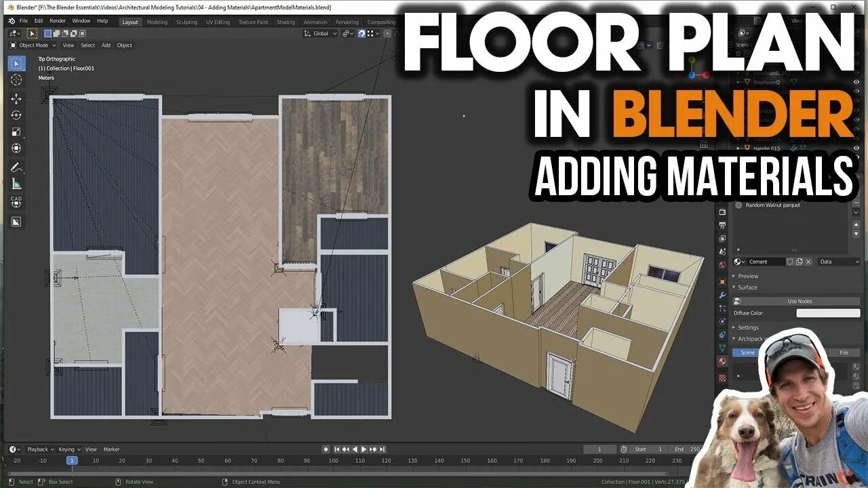
Task: Select the 3D Cursor tool
Action: tap(16, 80)
